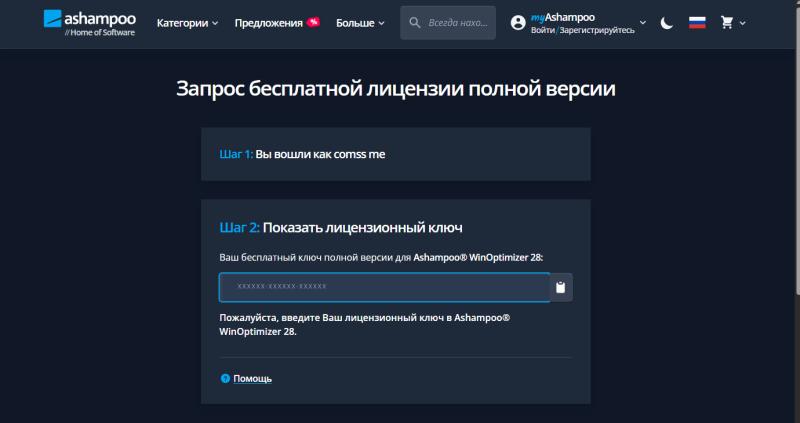Open the Russian flag language selector
Viewport: 800px width, 423px height.
pos(697,23)
